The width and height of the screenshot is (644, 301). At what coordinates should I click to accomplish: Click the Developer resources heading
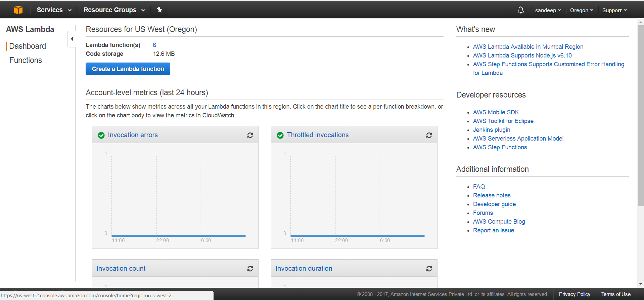tap(491, 95)
